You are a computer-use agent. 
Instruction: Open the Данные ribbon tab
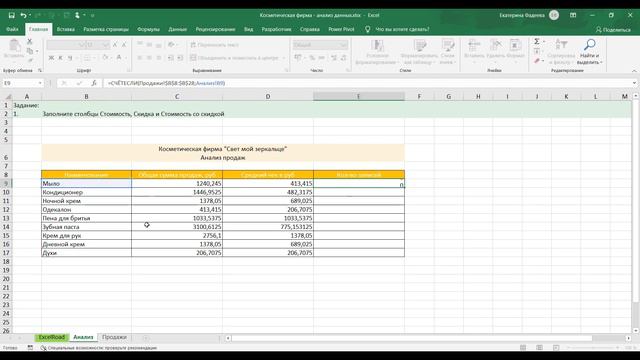[x=178, y=29]
